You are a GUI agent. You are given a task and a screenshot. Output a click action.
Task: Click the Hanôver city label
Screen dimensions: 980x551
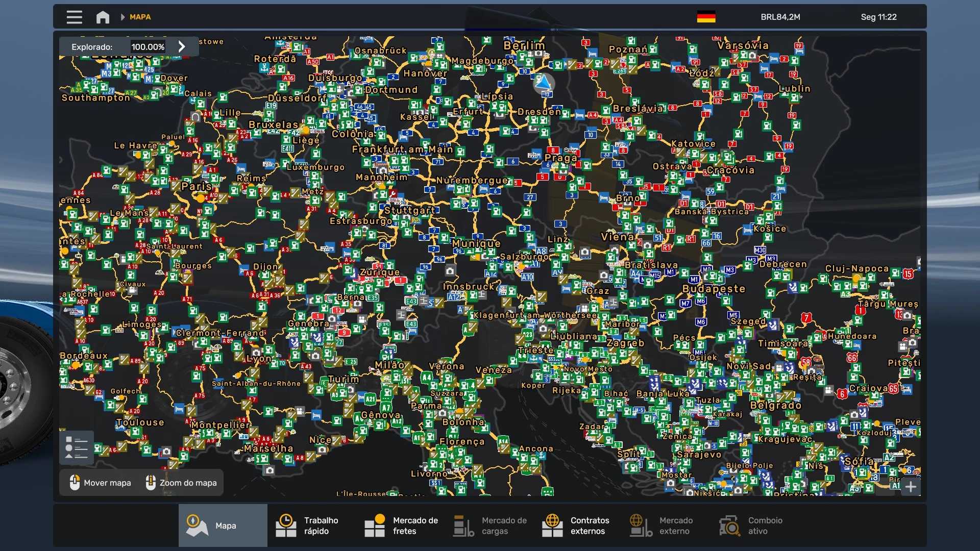(425, 73)
